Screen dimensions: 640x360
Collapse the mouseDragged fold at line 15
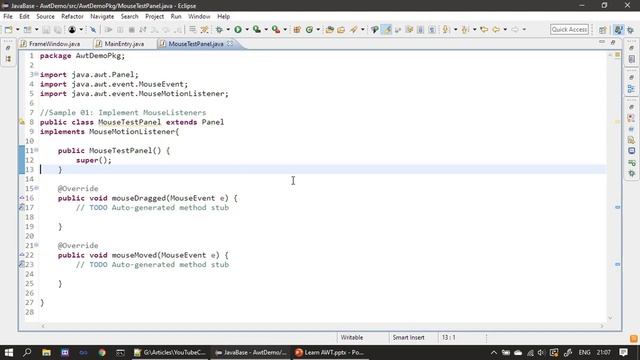click(36, 188)
